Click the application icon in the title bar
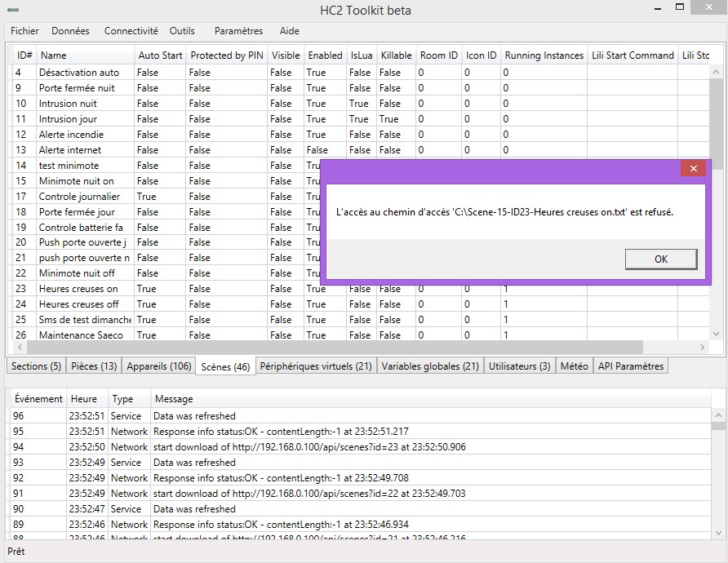728x563 pixels. pos(13,10)
